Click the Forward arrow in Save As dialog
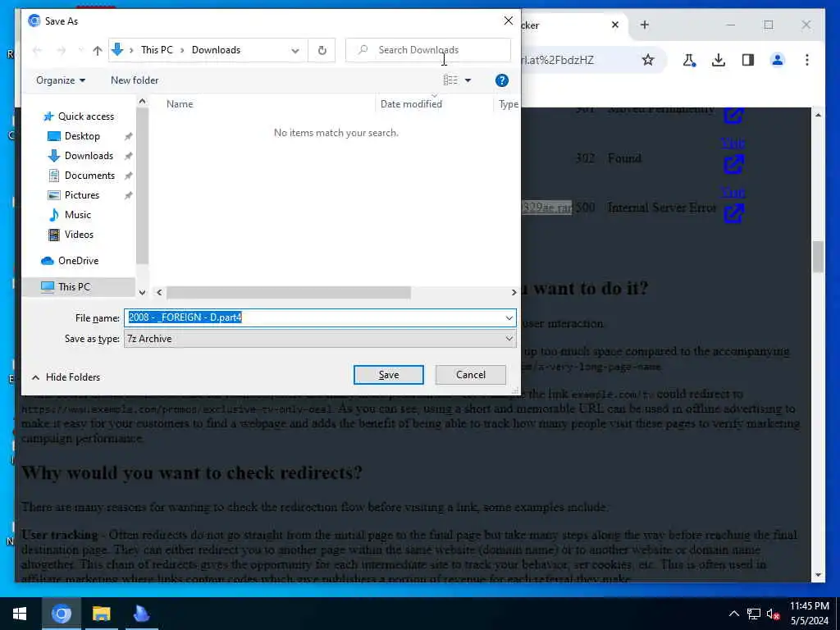840x630 pixels. coord(62,50)
